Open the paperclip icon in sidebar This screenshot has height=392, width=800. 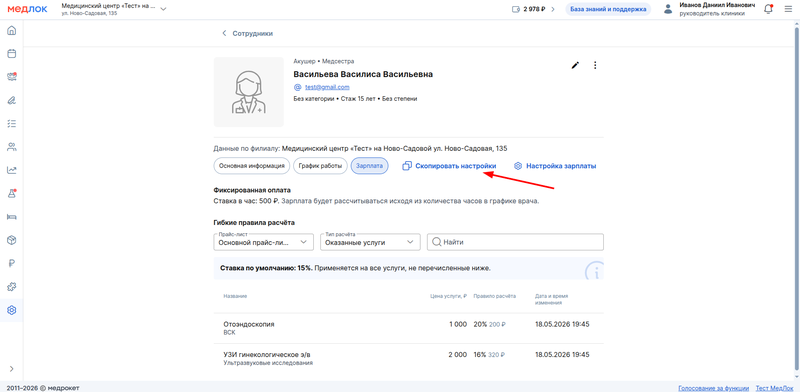pyautogui.click(x=11, y=101)
